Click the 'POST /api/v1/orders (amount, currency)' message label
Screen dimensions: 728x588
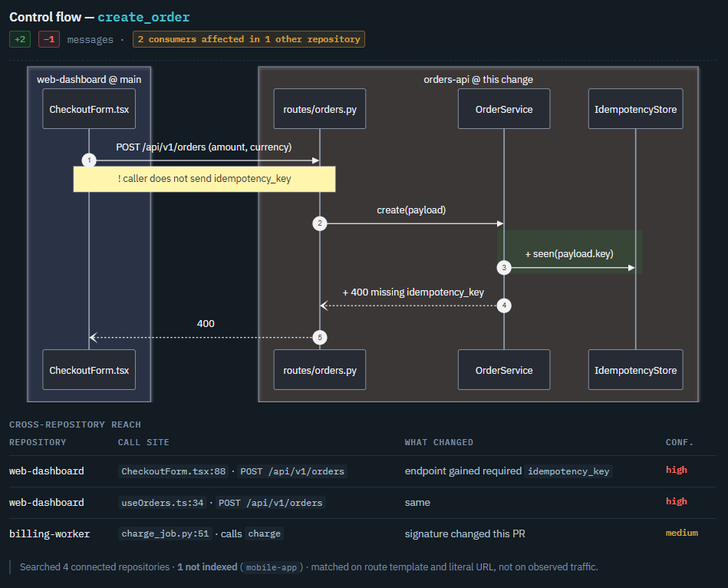204,147
